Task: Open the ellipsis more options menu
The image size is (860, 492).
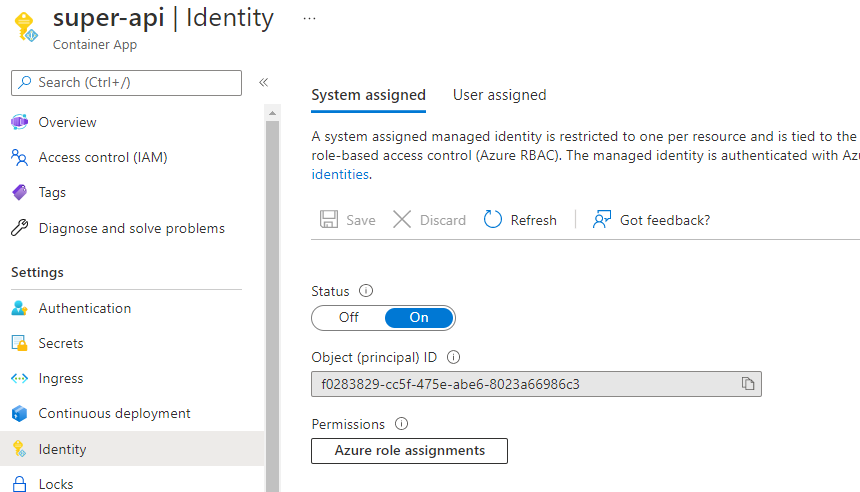Action: [x=309, y=18]
